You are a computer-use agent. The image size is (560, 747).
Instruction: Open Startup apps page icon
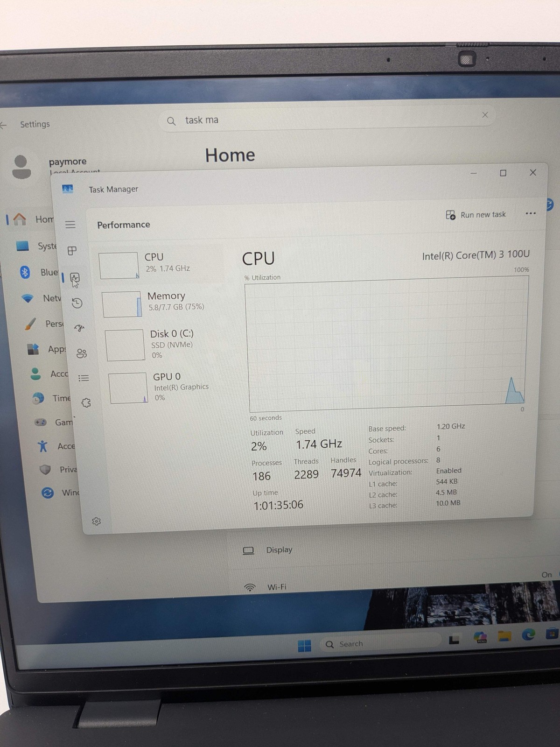click(x=79, y=328)
